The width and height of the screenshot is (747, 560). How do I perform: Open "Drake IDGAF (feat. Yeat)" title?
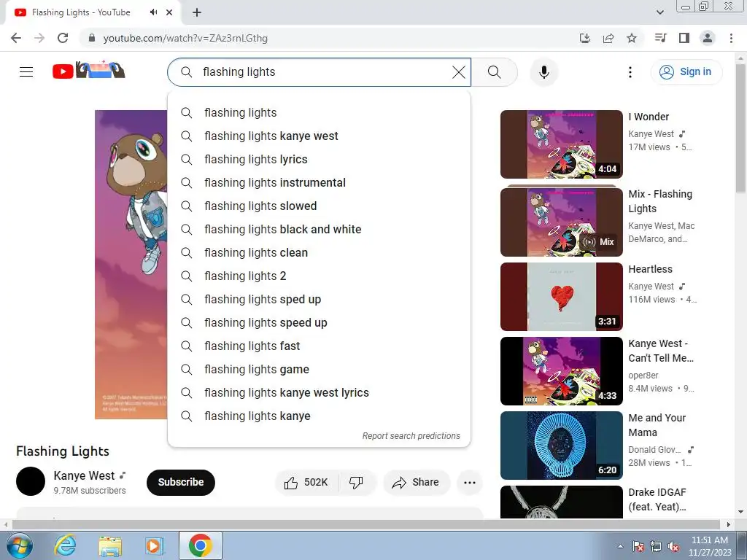pyautogui.click(x=657, y=499)
